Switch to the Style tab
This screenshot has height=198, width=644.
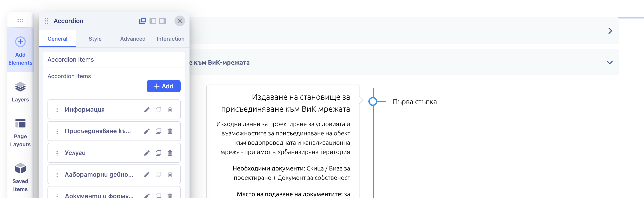coord(95,39)
